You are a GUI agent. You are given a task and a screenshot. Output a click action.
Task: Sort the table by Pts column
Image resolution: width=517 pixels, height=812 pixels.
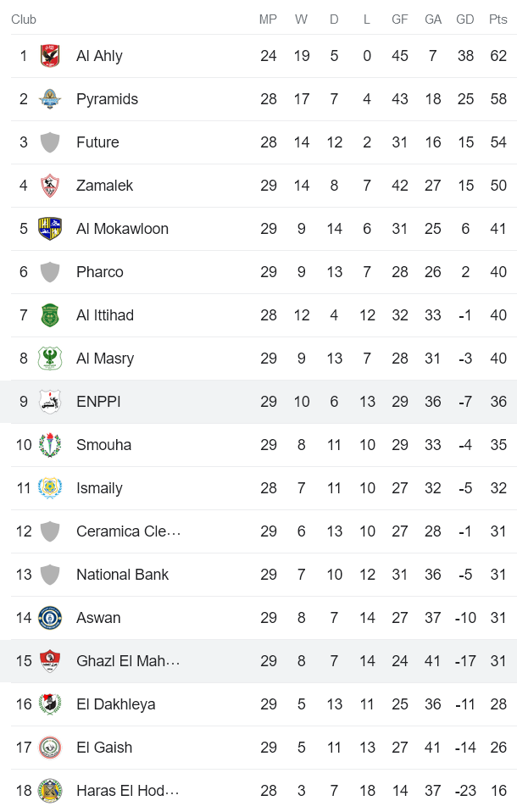pos(498,19)
